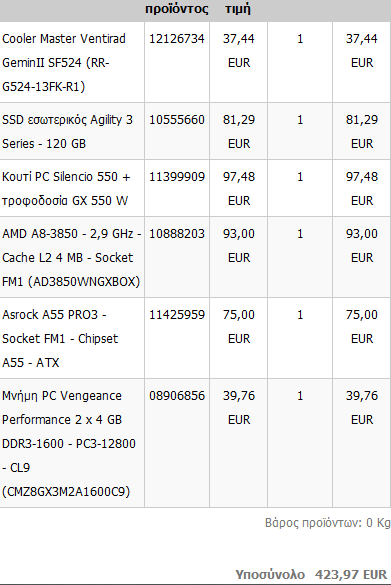Open Cooler Master Ventirad GeminII SF524 product
Image resolution: width=391 pixels, height=585 pixels.
point(64,62)
